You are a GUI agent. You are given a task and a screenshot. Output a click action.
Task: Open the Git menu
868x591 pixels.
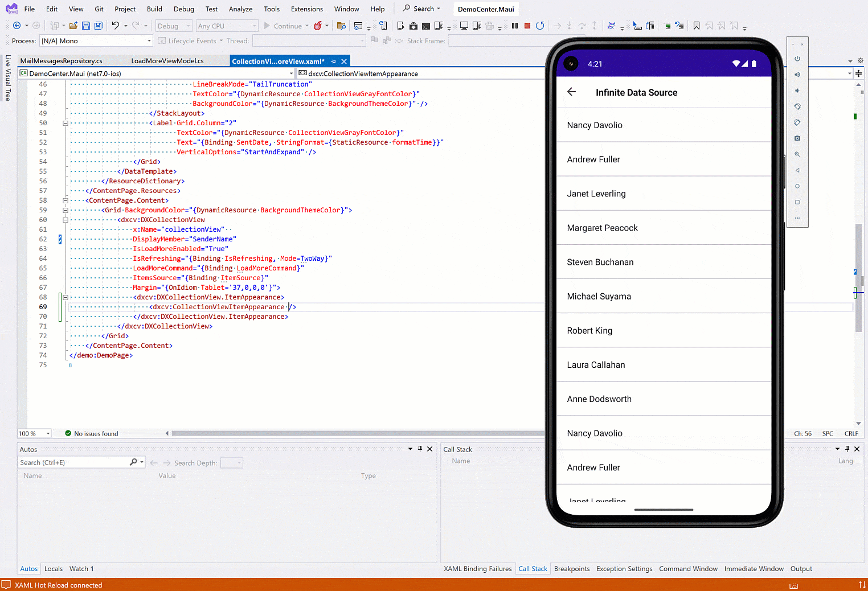(x=99, y=9)
